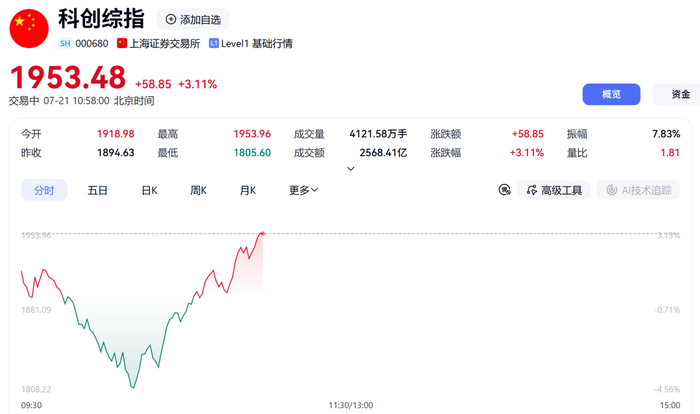This screenshot has height=414, width=700.
Task: Click the 1808.22 price axis label
Action: [x=36, y=389]
